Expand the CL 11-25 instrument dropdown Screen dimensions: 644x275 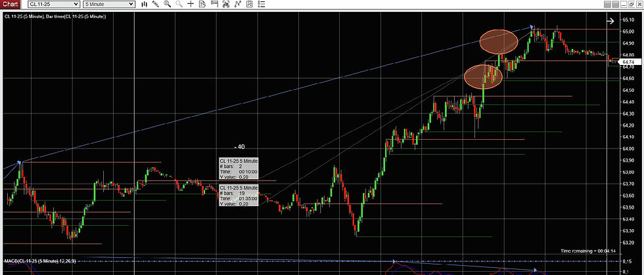54,4
